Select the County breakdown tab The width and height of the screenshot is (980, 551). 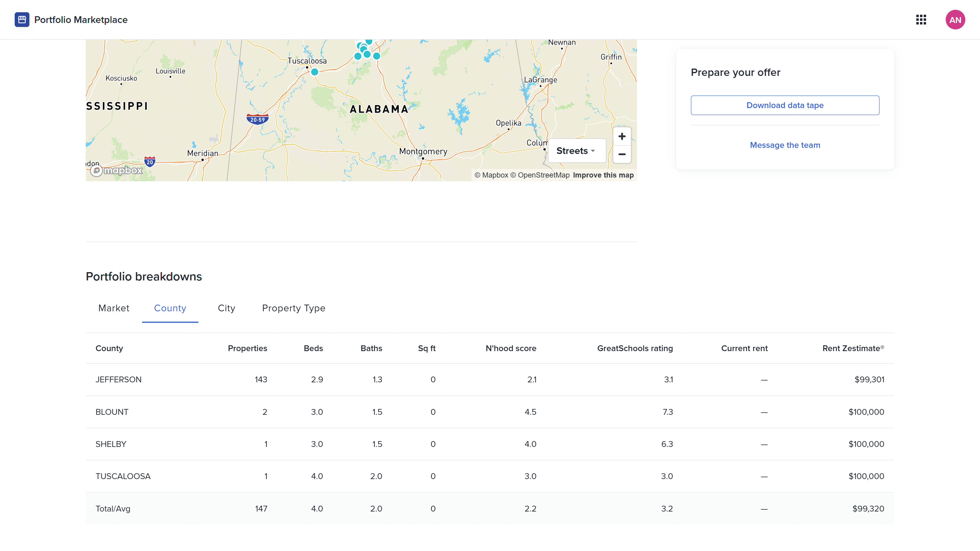pyautogui.click(x=170, y=308)
